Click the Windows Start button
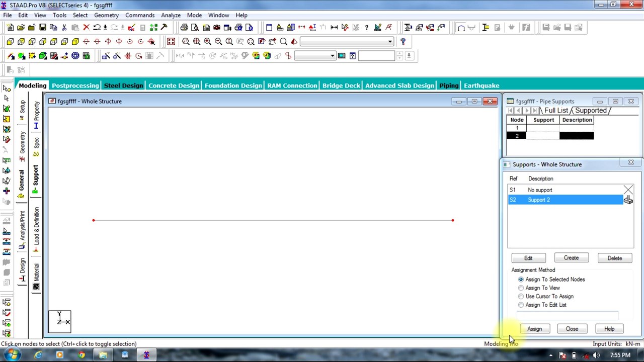This screenshot has height=362, width=644. point(12,355)
